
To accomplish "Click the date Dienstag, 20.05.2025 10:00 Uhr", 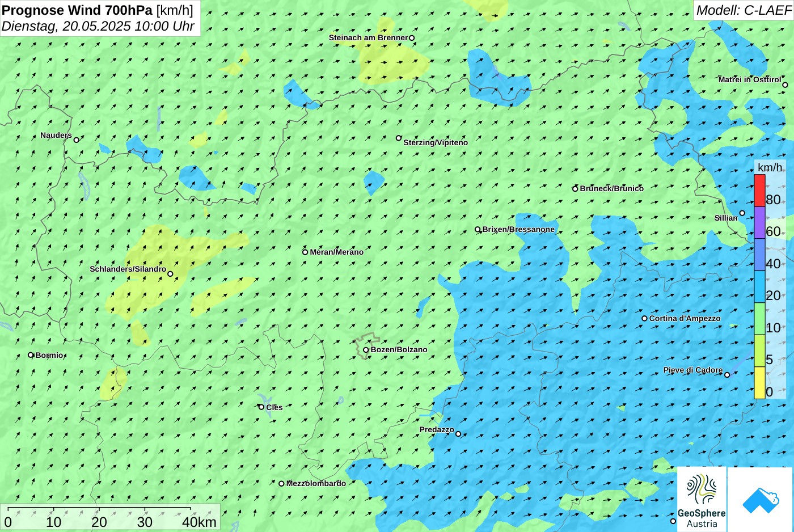I will tap(98, 26).
